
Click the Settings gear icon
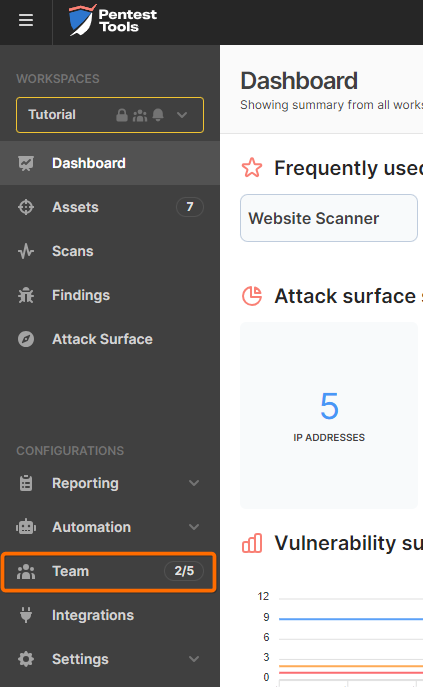pos(26,659)
